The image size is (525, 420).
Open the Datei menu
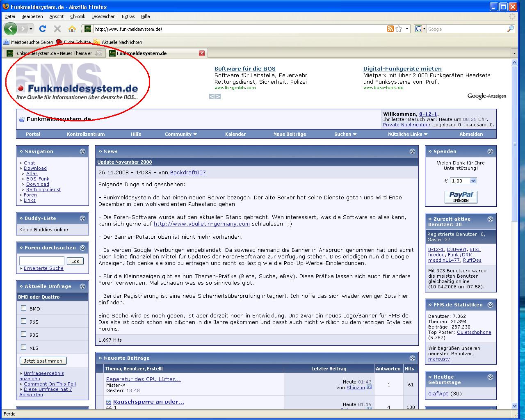pyautogui.click(x=10, y=16)
